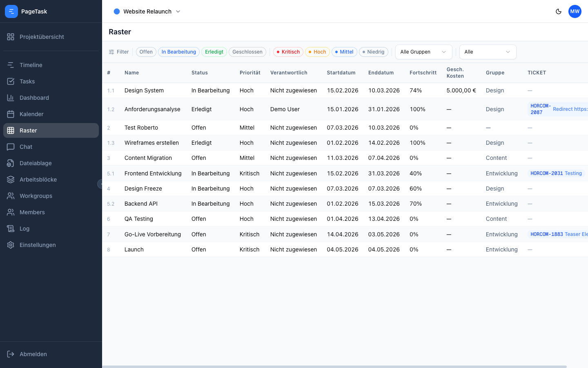This screenshot has width=588, height=368.
Task: Expand the Alle dropdown
Action: pyautogui.click(x=488, y=52)
